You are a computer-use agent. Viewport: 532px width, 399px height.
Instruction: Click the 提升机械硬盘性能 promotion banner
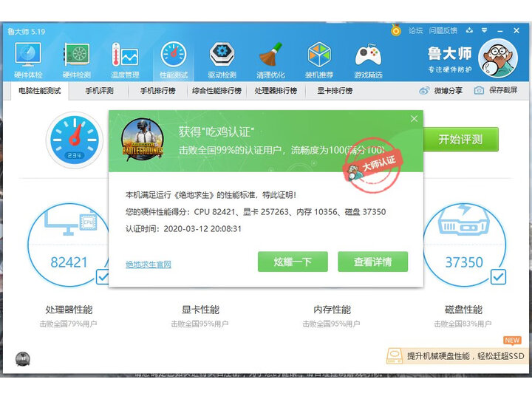point(459,355)
